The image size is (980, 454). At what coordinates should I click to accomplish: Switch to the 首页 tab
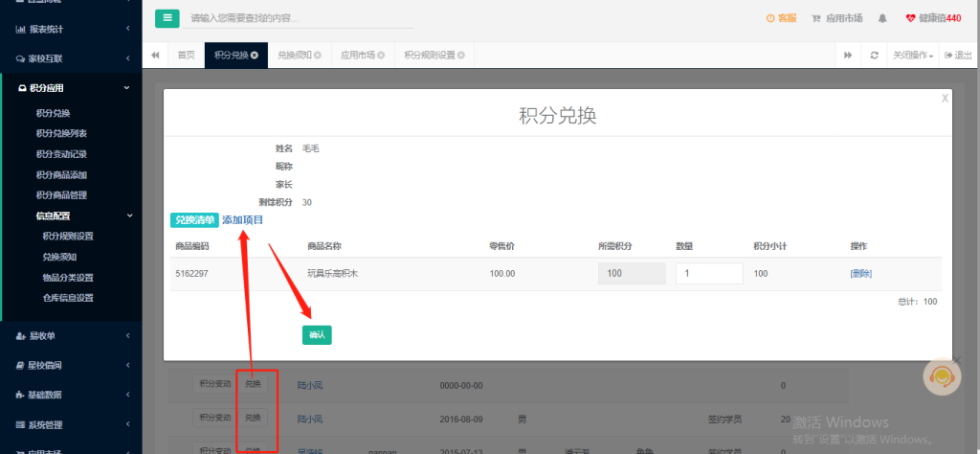(x=187, y=55)
